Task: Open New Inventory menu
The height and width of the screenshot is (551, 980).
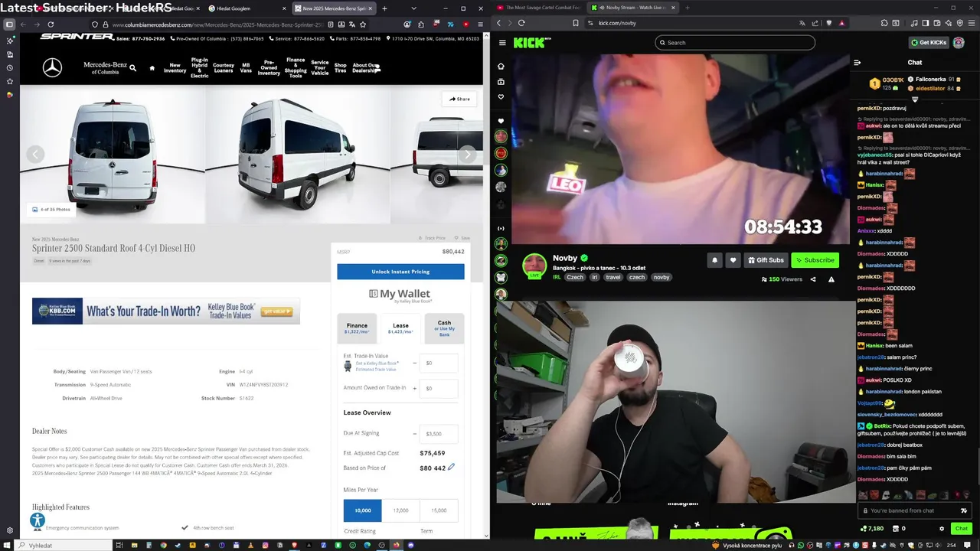Action: coord(175,68)
